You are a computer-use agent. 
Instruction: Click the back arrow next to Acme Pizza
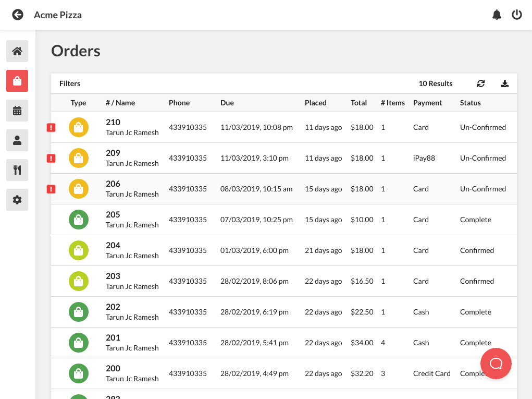[18, 15]
